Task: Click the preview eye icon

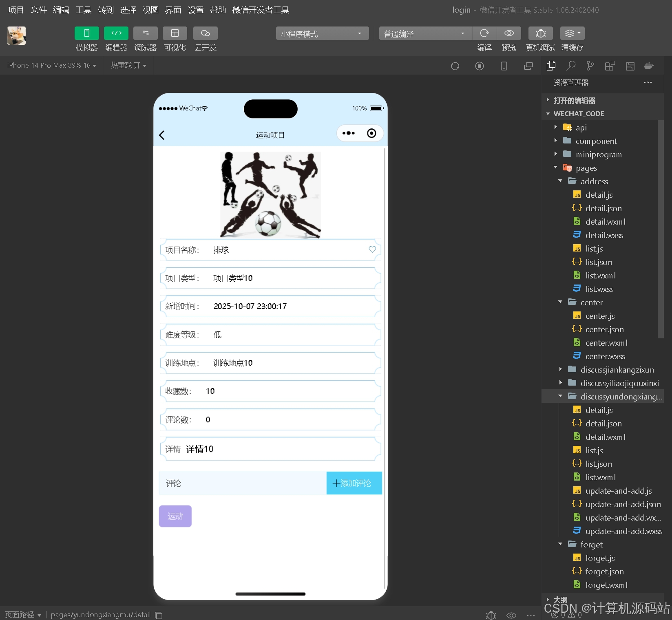Action: [509, 33]
